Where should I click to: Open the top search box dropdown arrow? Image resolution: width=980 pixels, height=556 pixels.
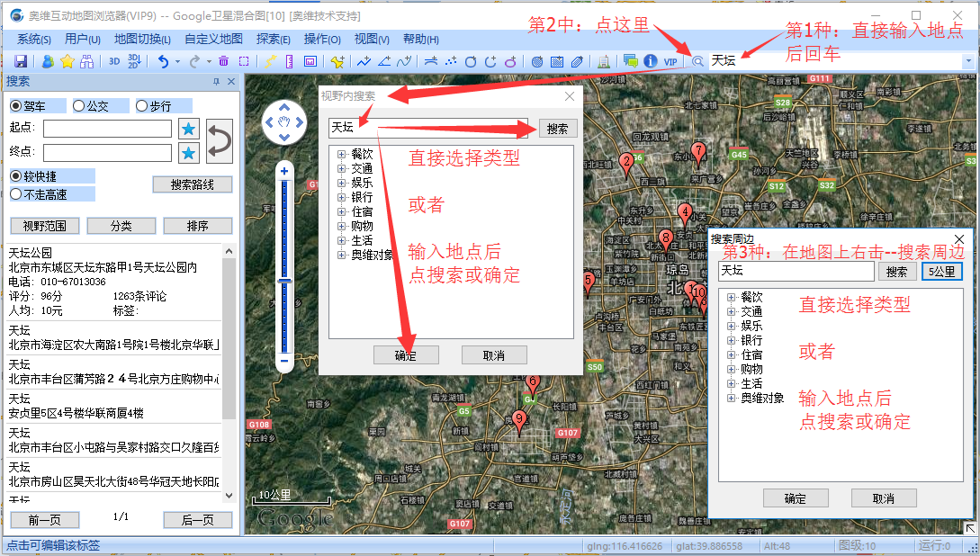(x=968, y=61)
